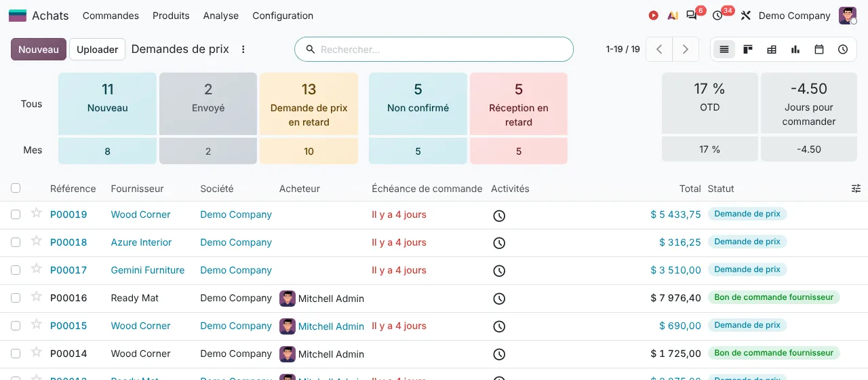Filter by all Envoyé card showing 2

click(208, 104)
